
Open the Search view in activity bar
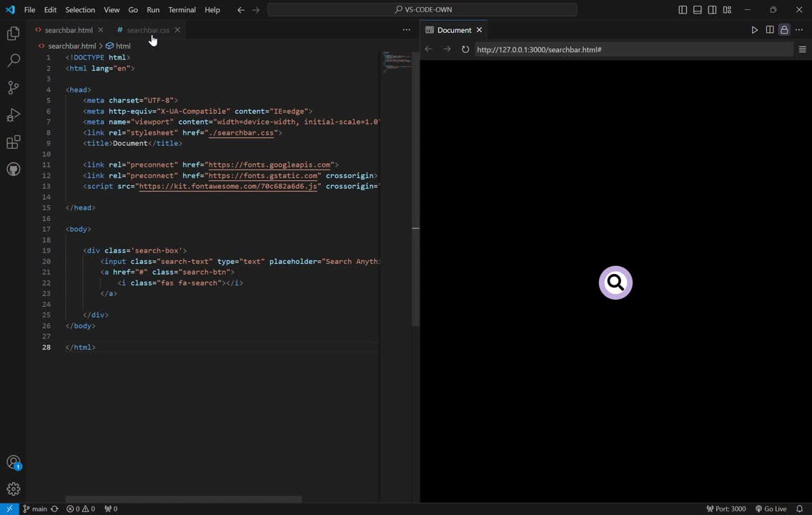coord(13,61)
